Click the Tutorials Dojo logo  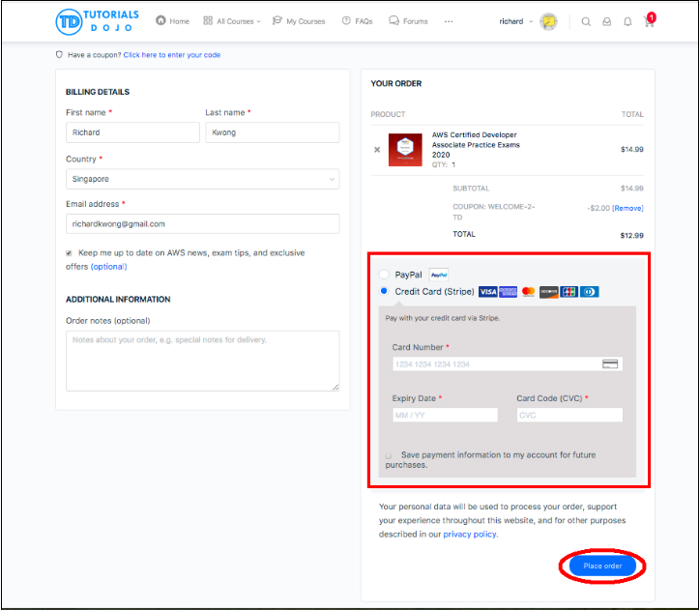98,21
